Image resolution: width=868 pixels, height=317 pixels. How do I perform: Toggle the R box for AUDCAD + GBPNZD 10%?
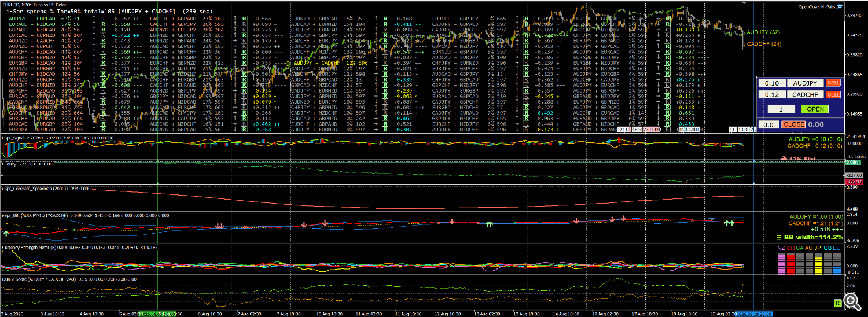pyautogui.click(x=385, y=119)
